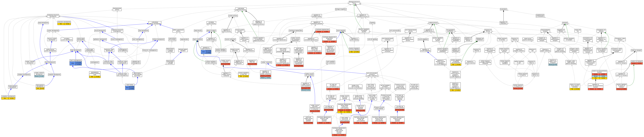Select the 'regionalization' node
This screenshot has height=137, width=644.
[x=185, y=39]
